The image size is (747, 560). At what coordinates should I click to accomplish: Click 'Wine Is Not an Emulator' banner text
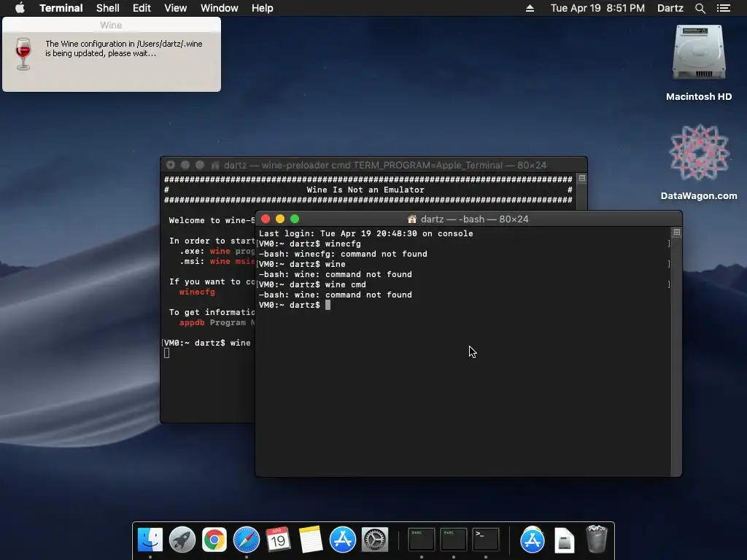click(x=365, y=190)
